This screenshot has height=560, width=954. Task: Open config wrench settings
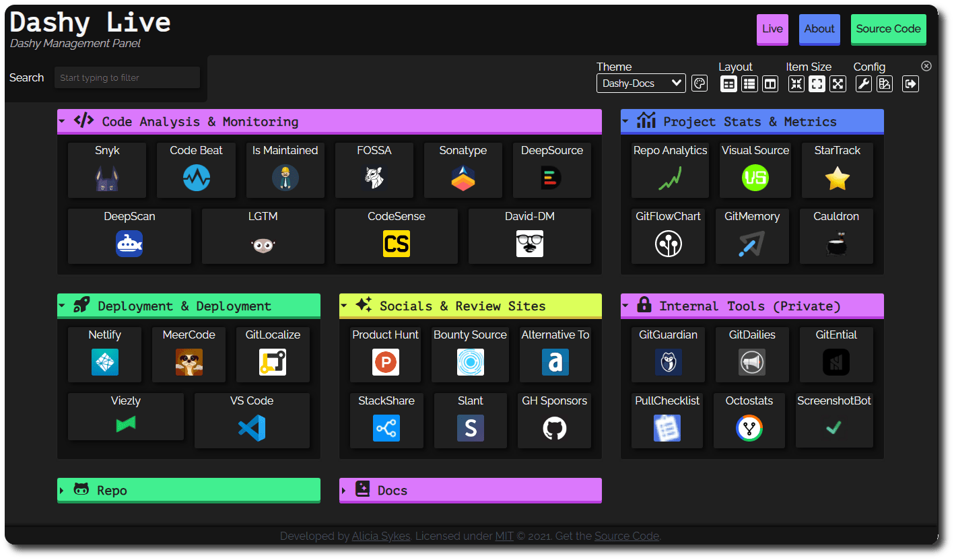(864, 83)
